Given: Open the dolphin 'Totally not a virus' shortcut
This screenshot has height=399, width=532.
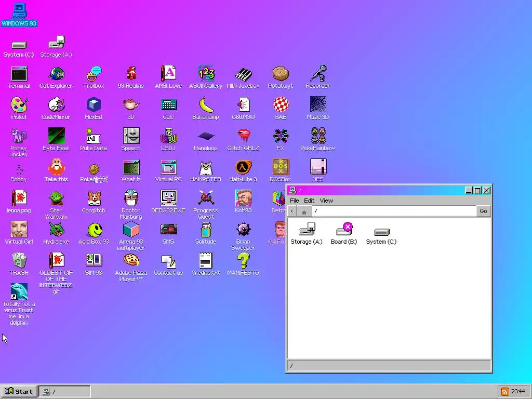Looking at the screenshot, I should coord(19,304).
